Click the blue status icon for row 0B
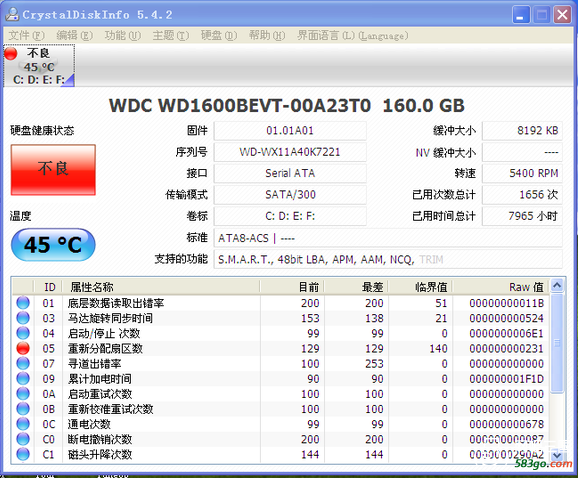The height and width of the screenshot is (479, 578). click(x=23, y=409)
